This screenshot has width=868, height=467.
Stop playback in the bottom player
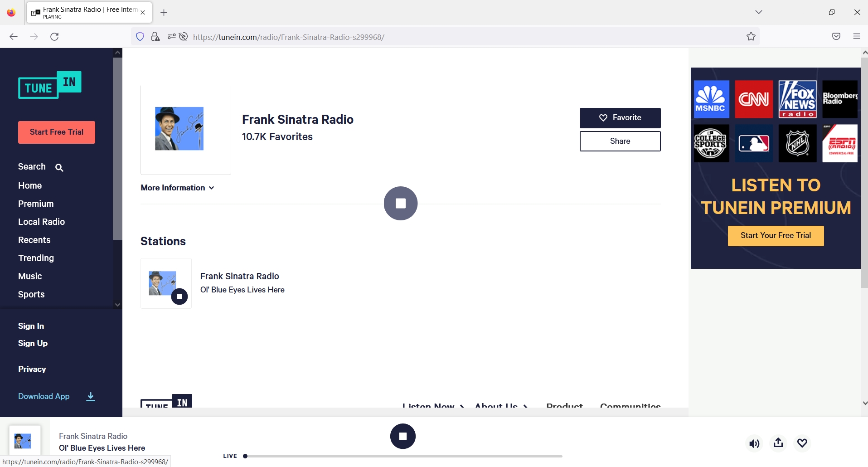pyautogui.click(x=402, y=436)
